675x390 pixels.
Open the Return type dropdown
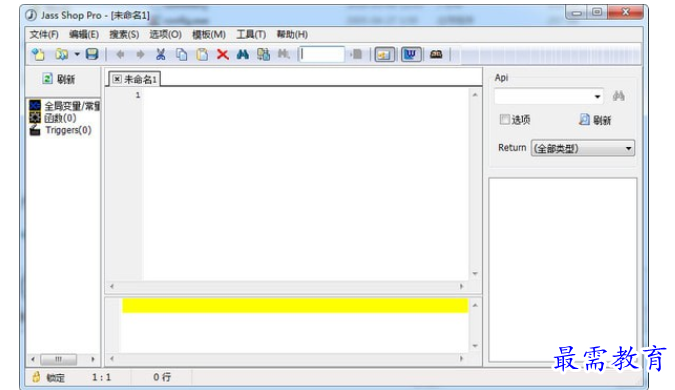coord(583,149)
